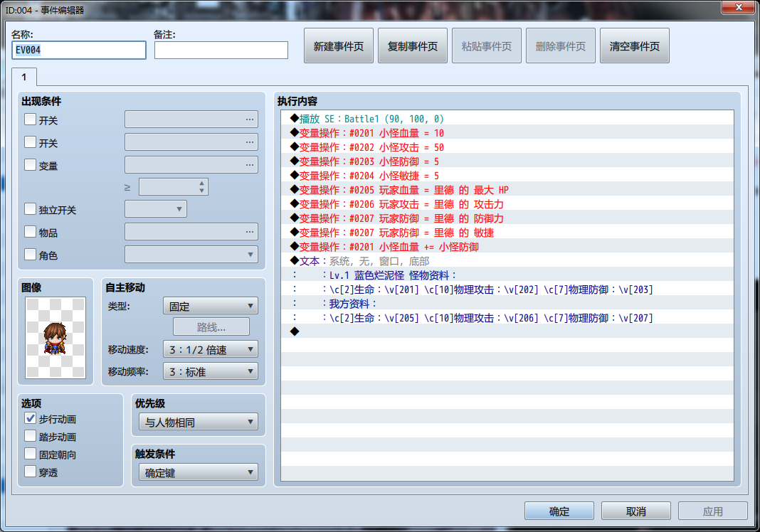The height and width of the screenshot is (532, 760).
Task: Select the #0205 玩家血量 最大 HP line
Action: (x=507, y=190)
